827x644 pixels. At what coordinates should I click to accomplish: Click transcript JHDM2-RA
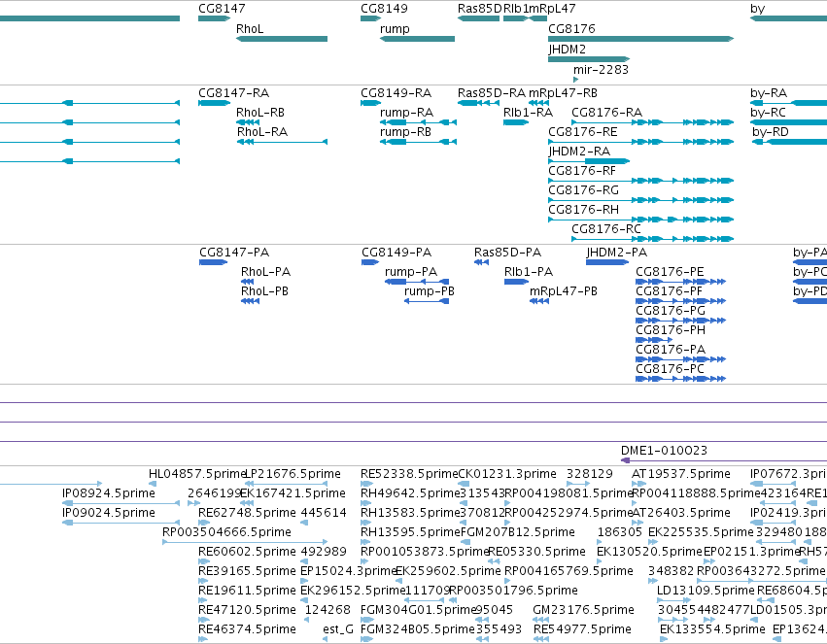[x=589, y=161]
